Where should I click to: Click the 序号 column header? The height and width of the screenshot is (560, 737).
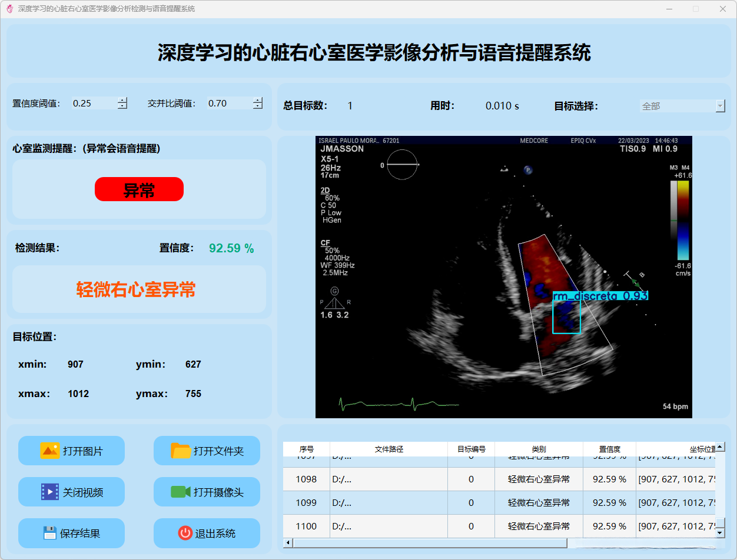(x=307, y=449)
